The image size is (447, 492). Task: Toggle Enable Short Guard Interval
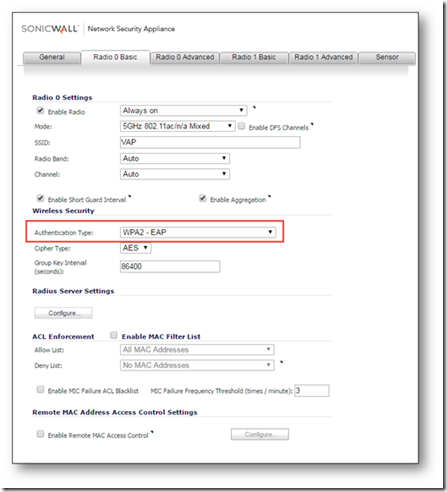[40, 198]
